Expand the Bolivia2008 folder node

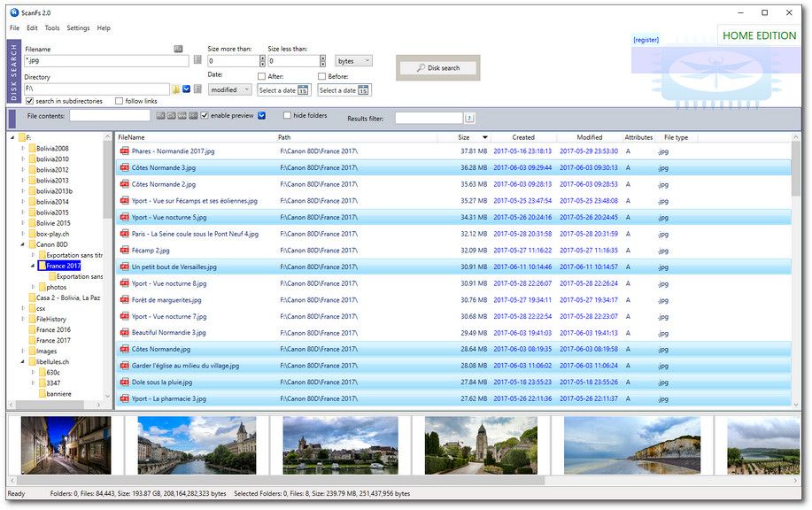[x=23, y=148]
